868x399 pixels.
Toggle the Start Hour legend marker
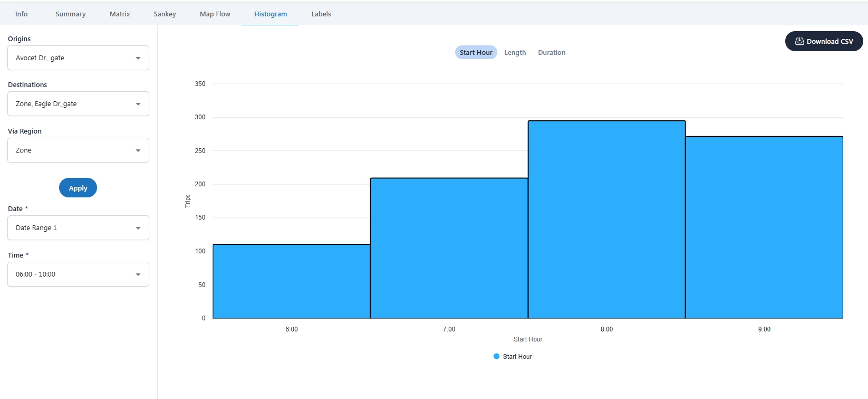(496, 356)
